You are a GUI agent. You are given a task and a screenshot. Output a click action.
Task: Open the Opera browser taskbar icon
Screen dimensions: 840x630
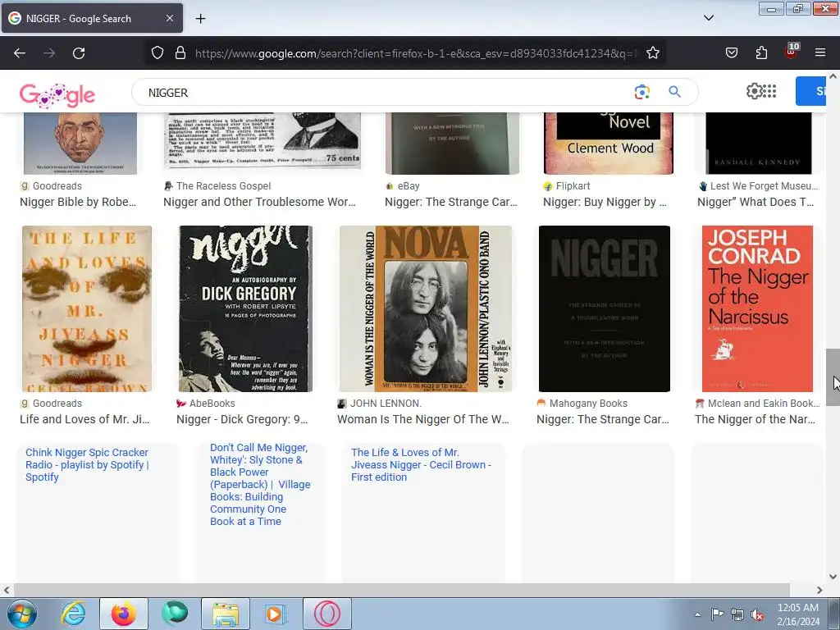[326, 614]
